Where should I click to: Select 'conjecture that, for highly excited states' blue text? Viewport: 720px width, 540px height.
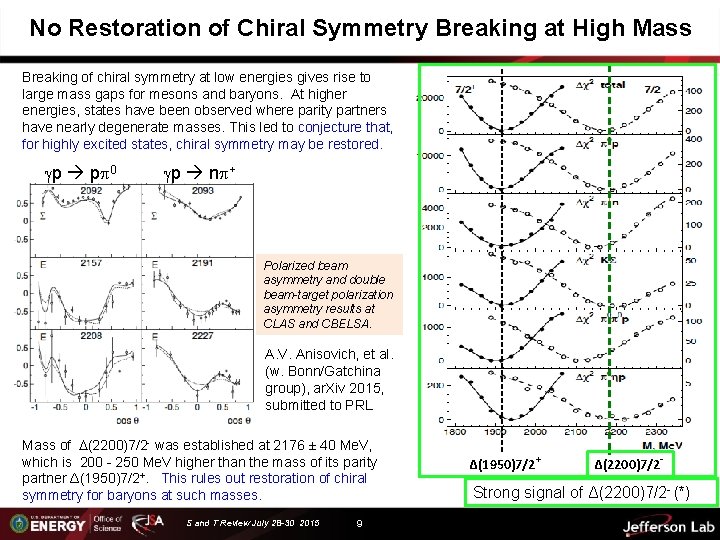pos(207,135)
